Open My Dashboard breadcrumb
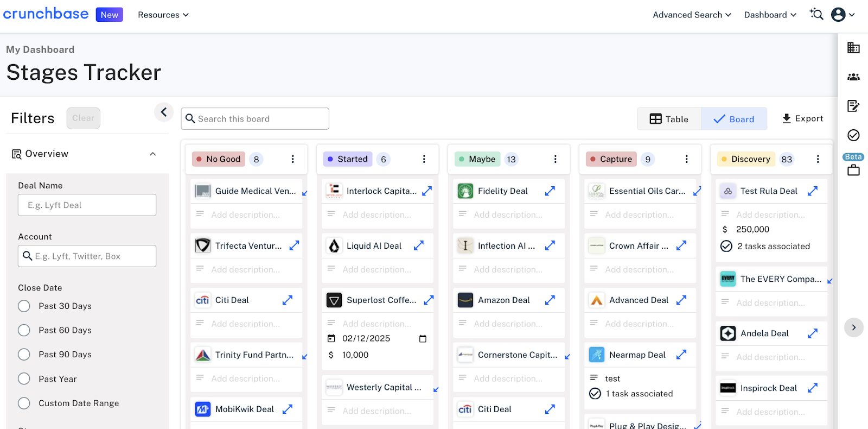 40,49
